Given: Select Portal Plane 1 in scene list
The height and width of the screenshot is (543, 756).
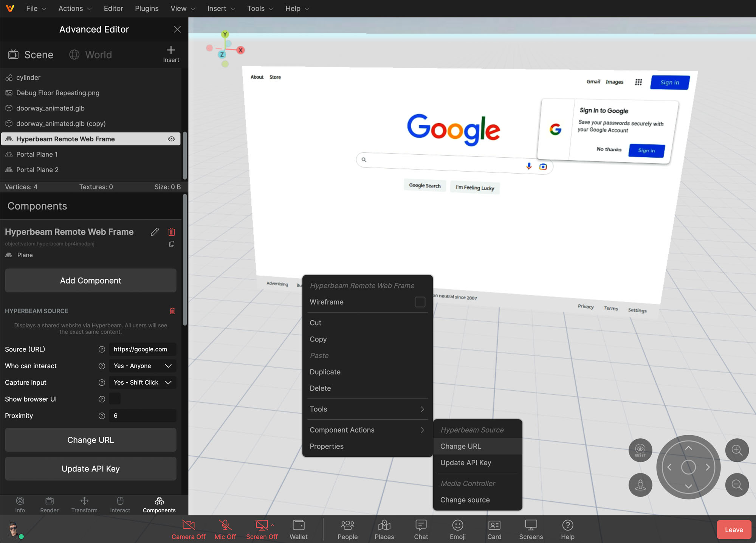Looking at the screenshot, I should click(91, 154).
